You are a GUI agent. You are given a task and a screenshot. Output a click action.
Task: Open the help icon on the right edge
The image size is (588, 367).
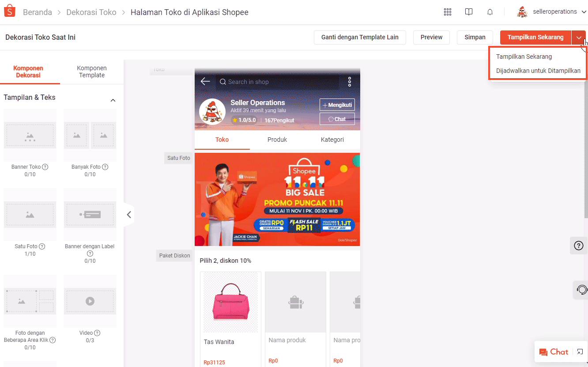click(x=578, y=246)
